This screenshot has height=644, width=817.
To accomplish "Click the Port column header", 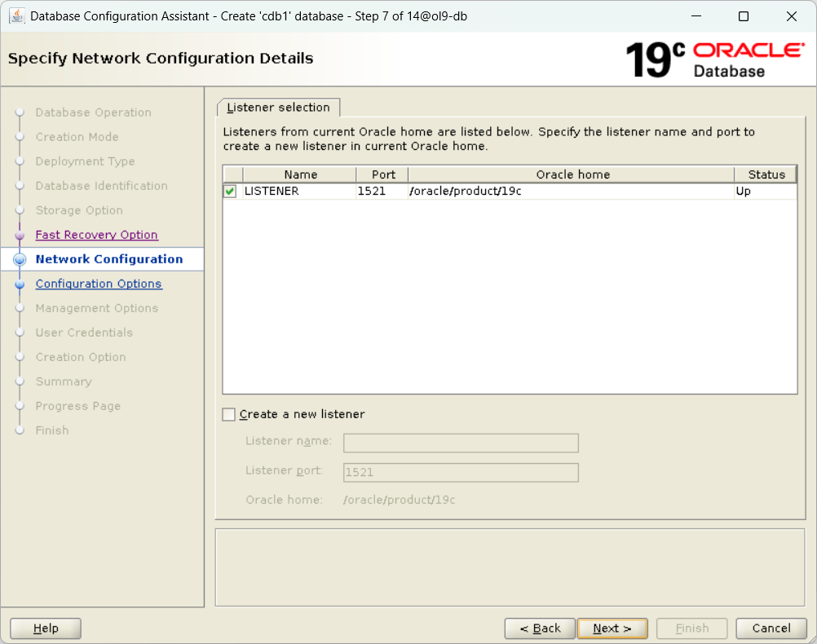I will (x=382, y=174).
